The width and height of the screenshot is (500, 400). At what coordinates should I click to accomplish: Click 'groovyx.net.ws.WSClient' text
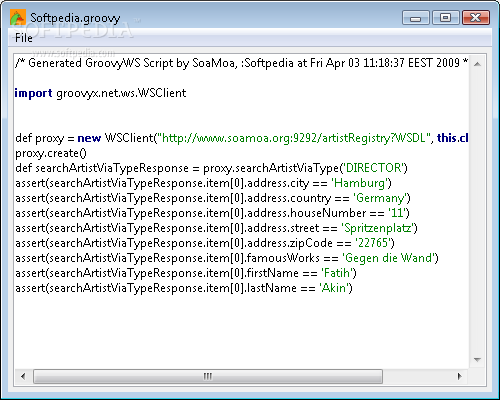[121, 93]
